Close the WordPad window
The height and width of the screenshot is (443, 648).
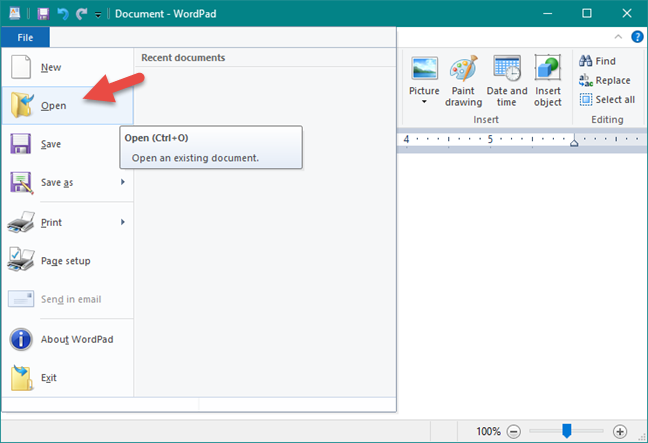[x=627, y=14]
